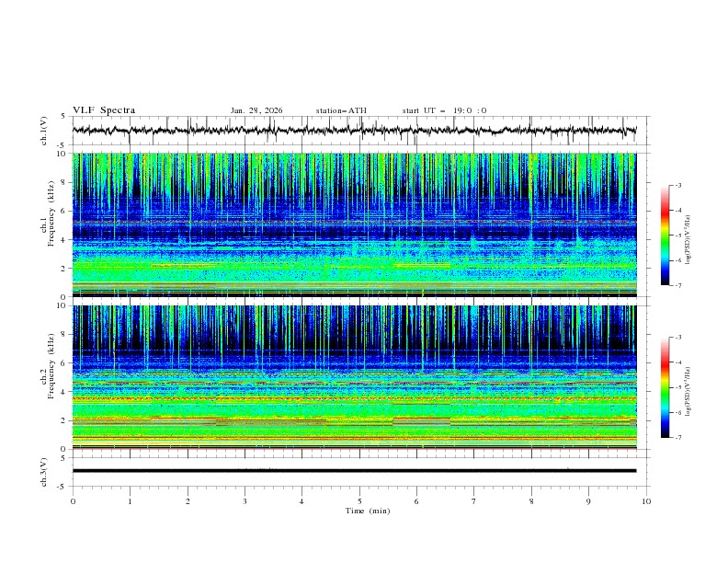Click the "9" minute tick on Time axis

click(588, 501)
